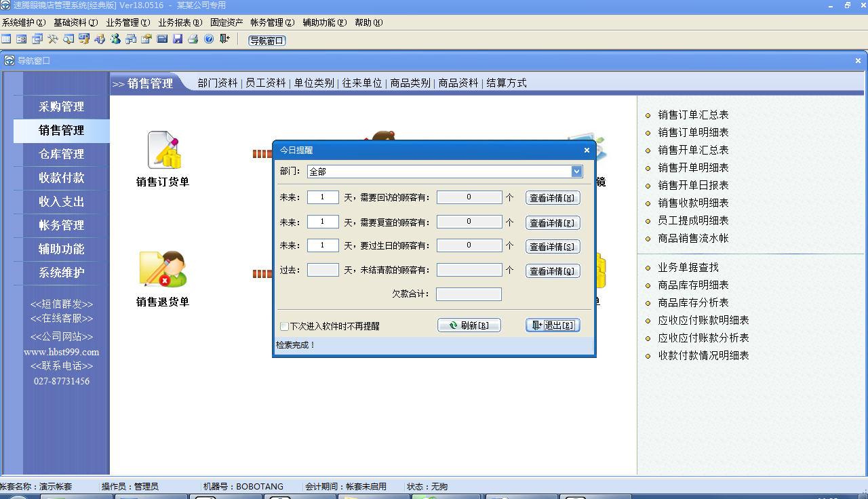
Task: Open 应收应付账款明细表 report
Action: 703,321
